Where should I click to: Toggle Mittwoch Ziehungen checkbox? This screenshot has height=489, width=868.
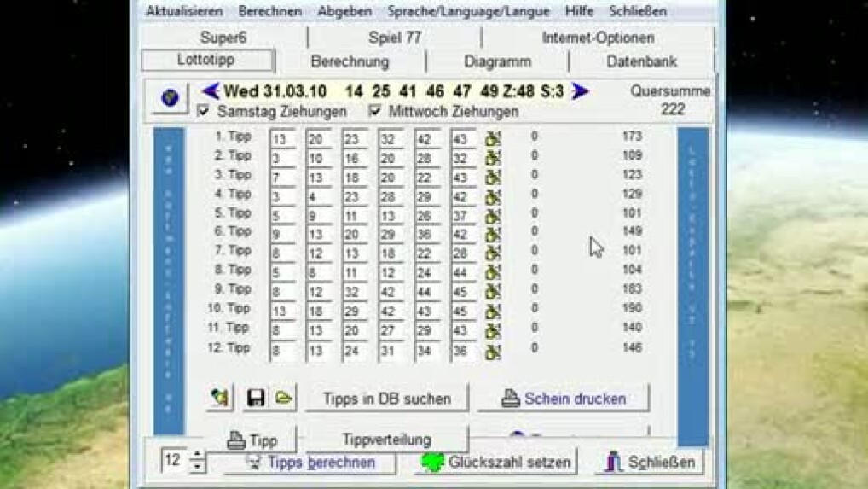(375, 112)
